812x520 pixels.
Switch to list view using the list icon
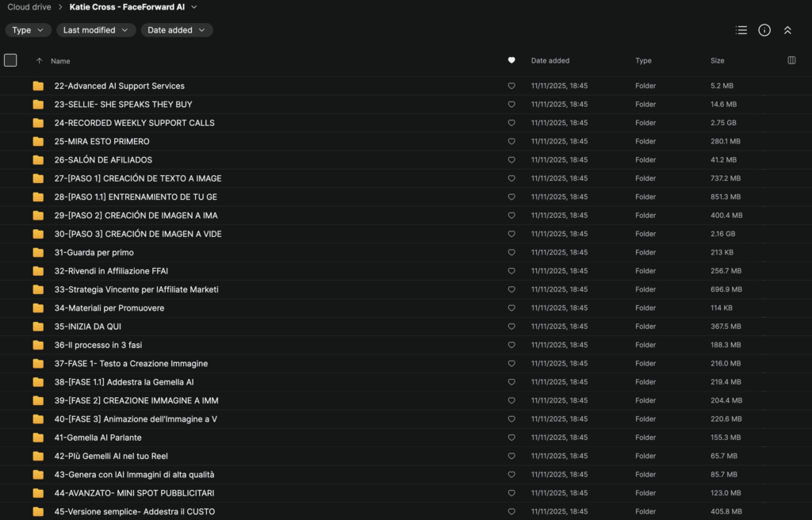741,30
